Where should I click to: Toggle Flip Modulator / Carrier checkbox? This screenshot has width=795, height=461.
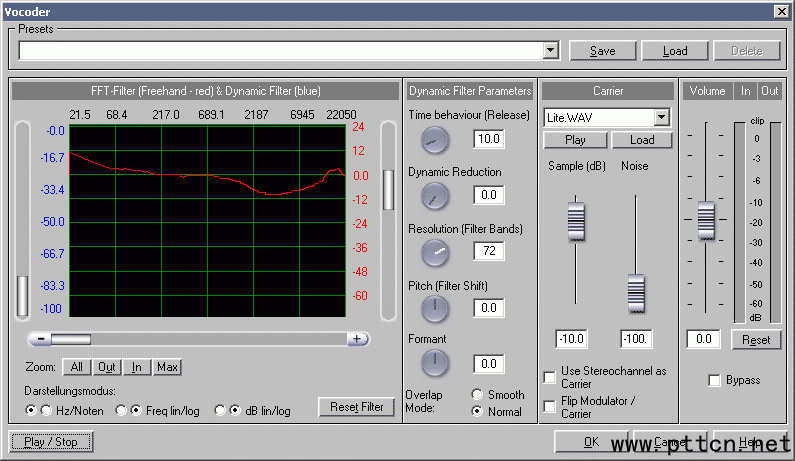pyautogui.click(x=550, y=406)
